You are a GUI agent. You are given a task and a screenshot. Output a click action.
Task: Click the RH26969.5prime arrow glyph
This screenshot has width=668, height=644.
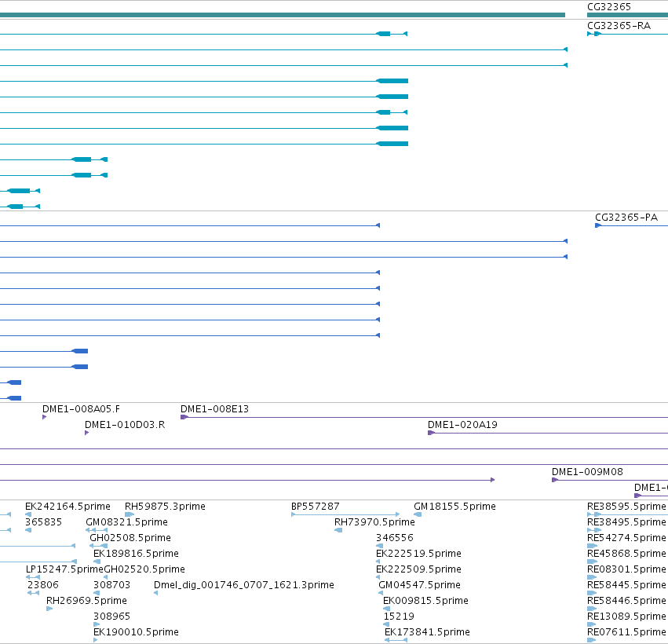click(x=49, y=609)
